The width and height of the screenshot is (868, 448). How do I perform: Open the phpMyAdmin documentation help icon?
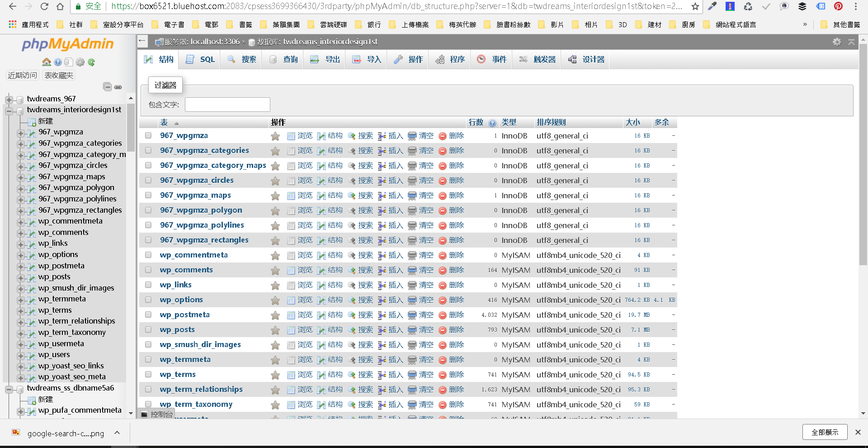[x=58, y=62]
